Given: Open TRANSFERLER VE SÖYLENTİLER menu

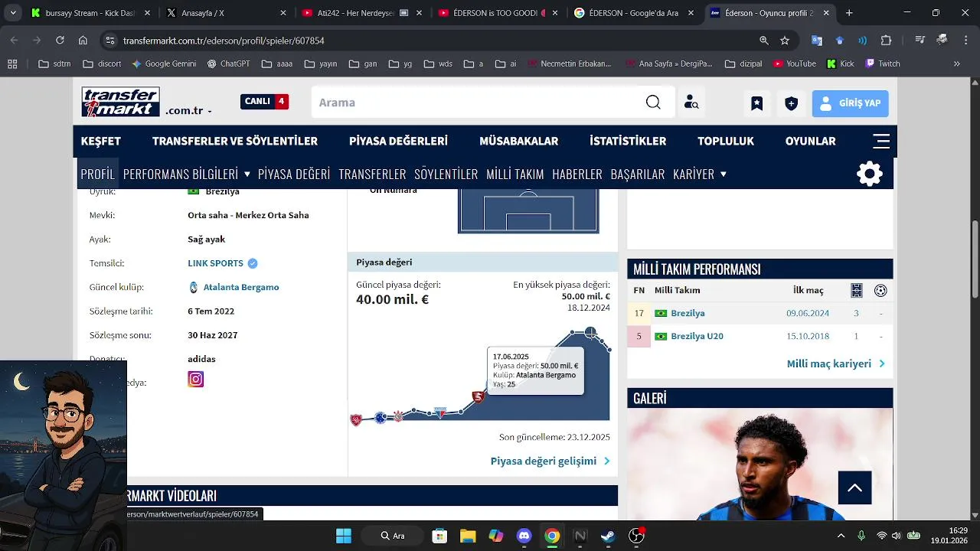Looking at the screenshot, I should point(235,141).
